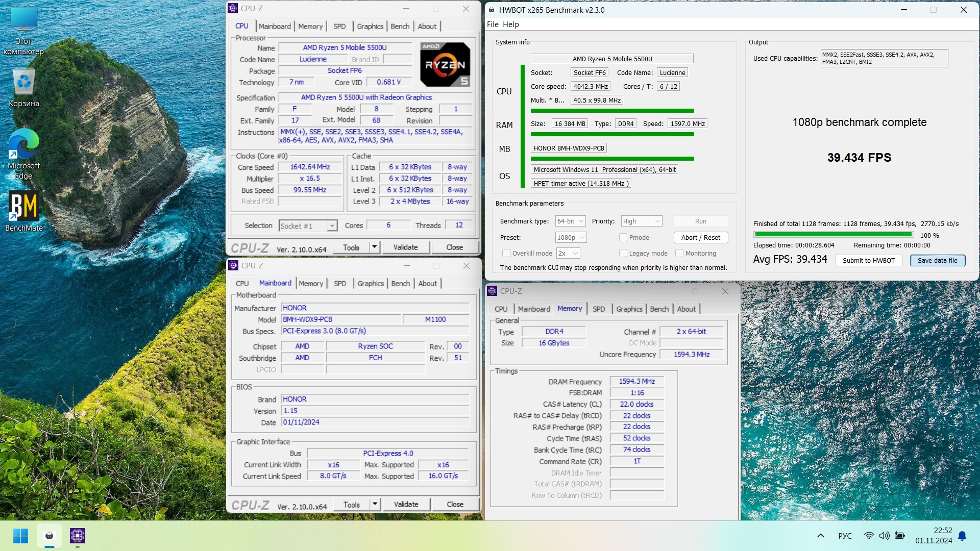Open Wi-Fi network settings in tray

(x=869, y=536)
